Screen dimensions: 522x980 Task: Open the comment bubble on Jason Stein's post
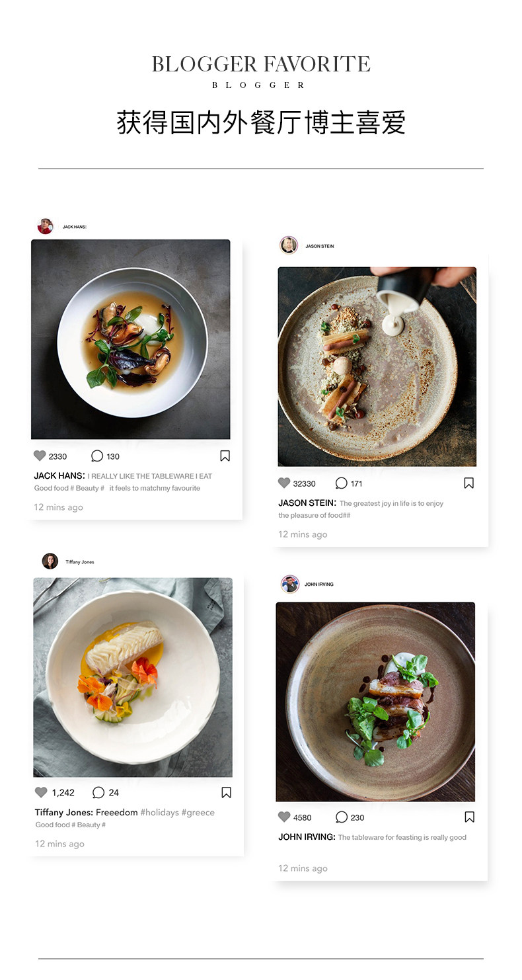coord(342,483)
